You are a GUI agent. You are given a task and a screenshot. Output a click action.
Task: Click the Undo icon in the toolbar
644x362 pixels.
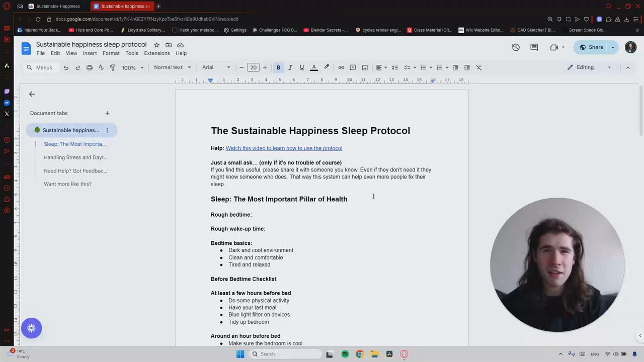click(x=66, y=67)
